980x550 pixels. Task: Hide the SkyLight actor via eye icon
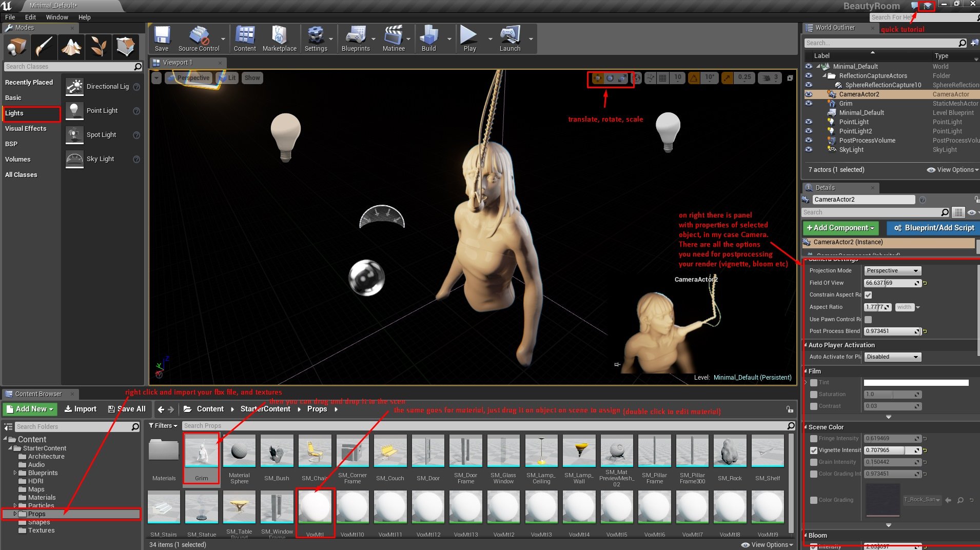tap(809, 150)
